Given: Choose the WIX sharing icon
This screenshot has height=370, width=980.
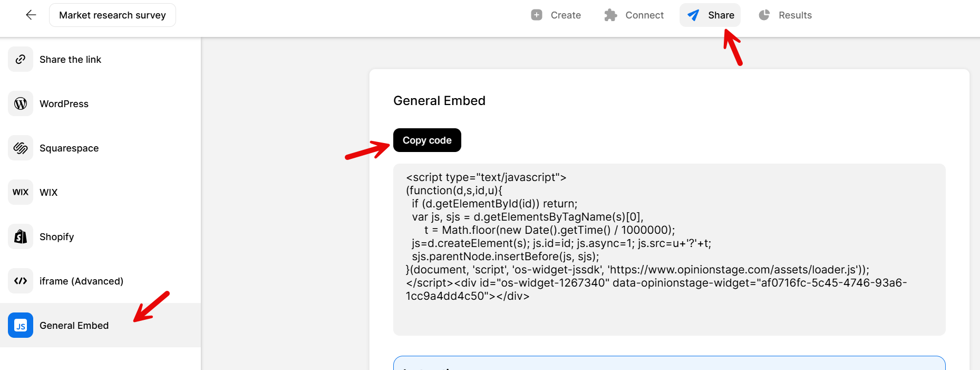Looking at the screenshot, I should 20,192.
